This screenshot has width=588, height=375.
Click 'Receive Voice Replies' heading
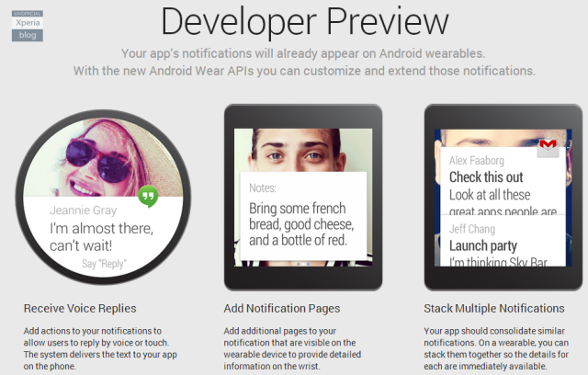pos(80,308)
